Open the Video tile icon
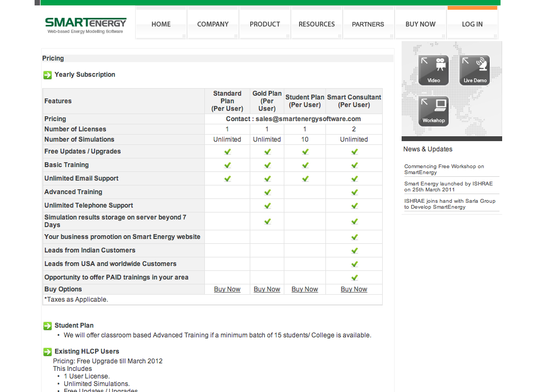Screen dimensions: 540x392 tap(434, 70)
